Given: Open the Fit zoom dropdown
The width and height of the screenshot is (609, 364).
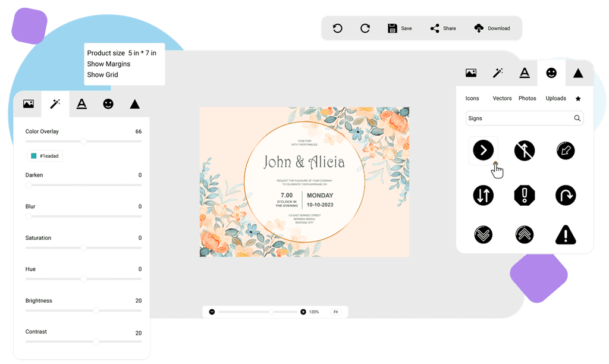Looking at the screenshot, I should tap(335, 311).
